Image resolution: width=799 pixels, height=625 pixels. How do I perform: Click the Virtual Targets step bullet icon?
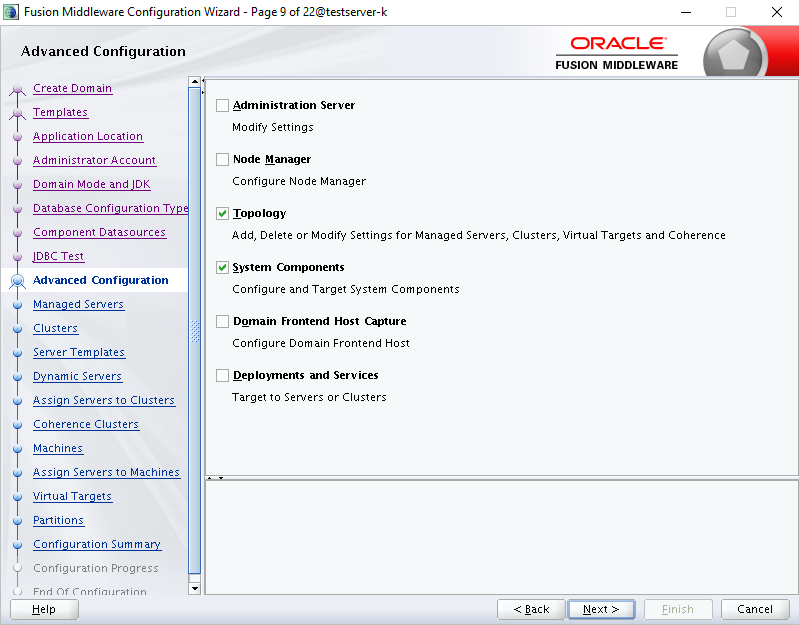coord(18,496)
